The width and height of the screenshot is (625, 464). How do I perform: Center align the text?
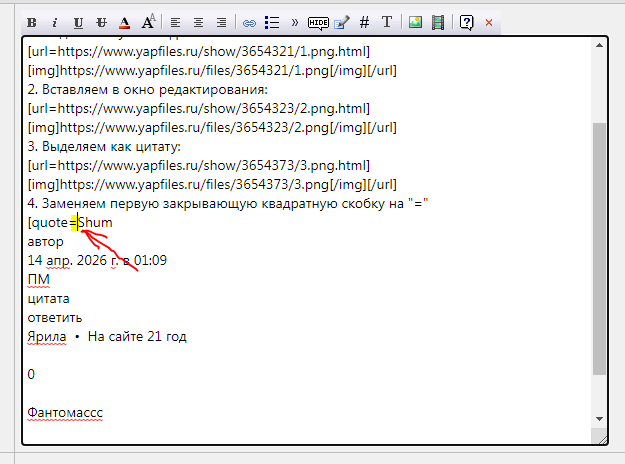tap(198, 21)
